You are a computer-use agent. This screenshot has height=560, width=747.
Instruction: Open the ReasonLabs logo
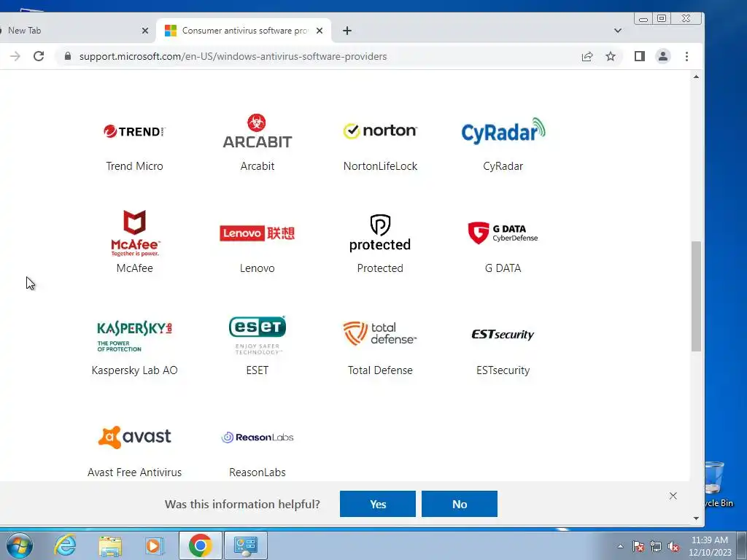(x=258, y=437)
